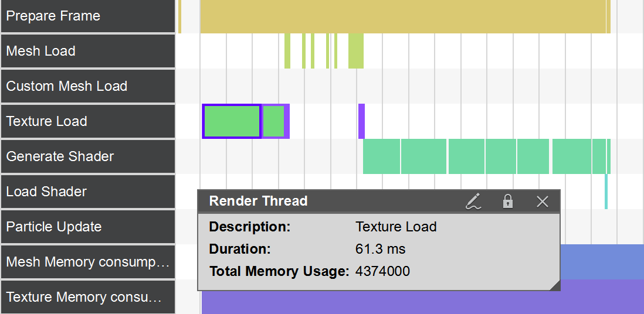The image size is (644, 314).
Task: Click the highlighted green Texture Load block
Action: 232,121
